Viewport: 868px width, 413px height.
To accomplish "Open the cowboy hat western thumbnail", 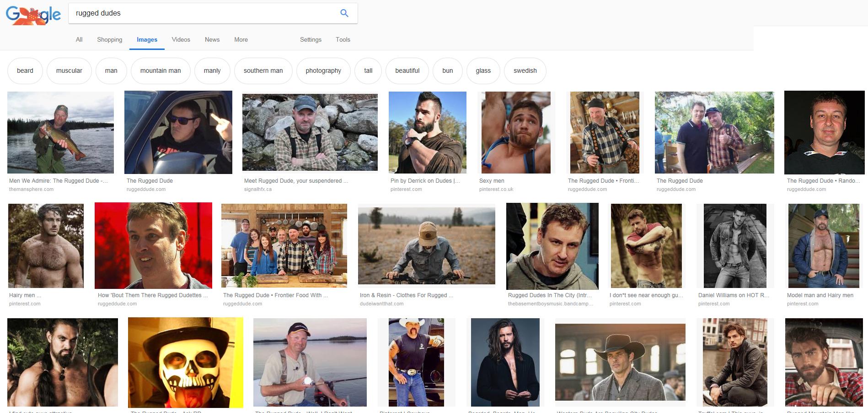I will pyautogui.click(x=620, y=363).
